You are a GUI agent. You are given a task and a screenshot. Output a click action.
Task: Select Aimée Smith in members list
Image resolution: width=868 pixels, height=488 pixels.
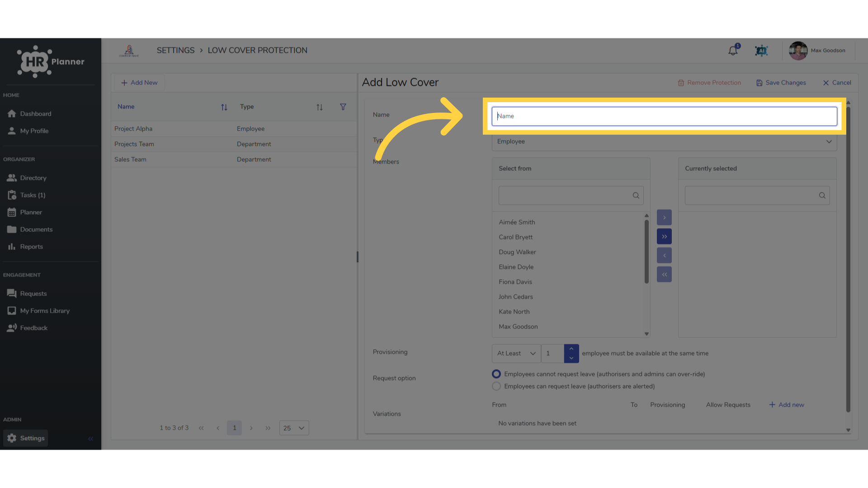[x=517, y=222]
